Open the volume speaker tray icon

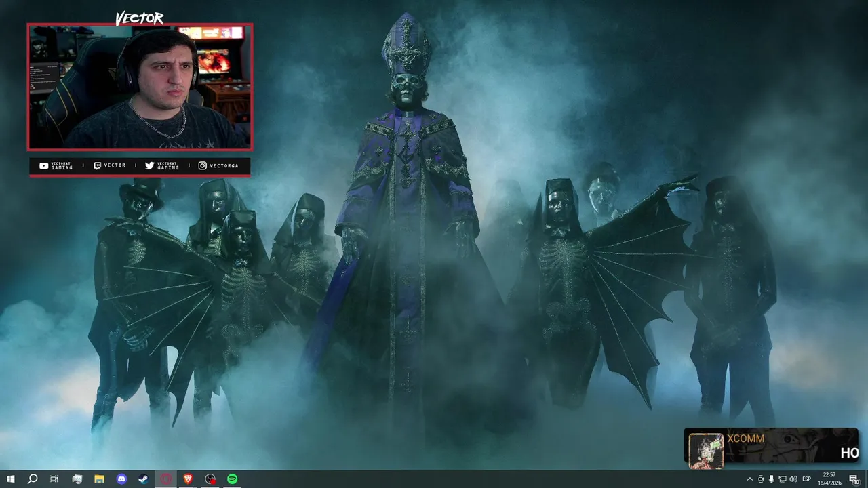[x=793, y=479]
